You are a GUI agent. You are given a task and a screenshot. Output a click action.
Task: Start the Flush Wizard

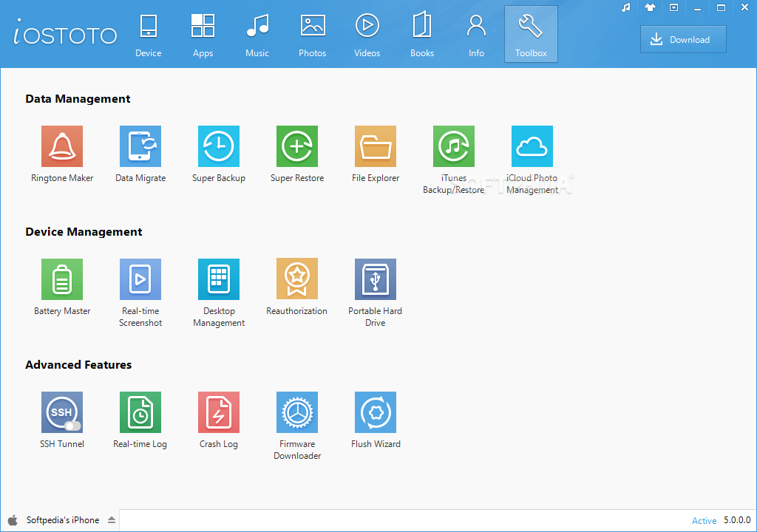click(x=375, y=412)
